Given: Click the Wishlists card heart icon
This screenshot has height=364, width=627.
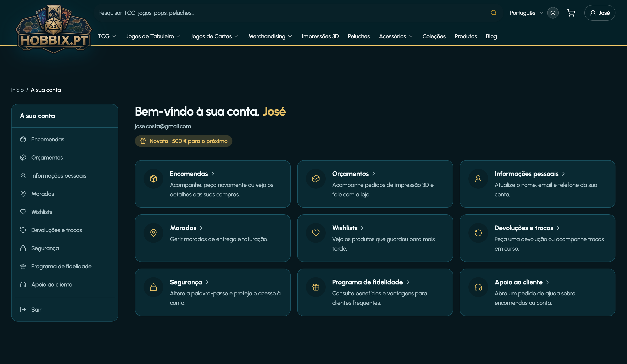Looking at the screenshot, I should click(316, 233).
